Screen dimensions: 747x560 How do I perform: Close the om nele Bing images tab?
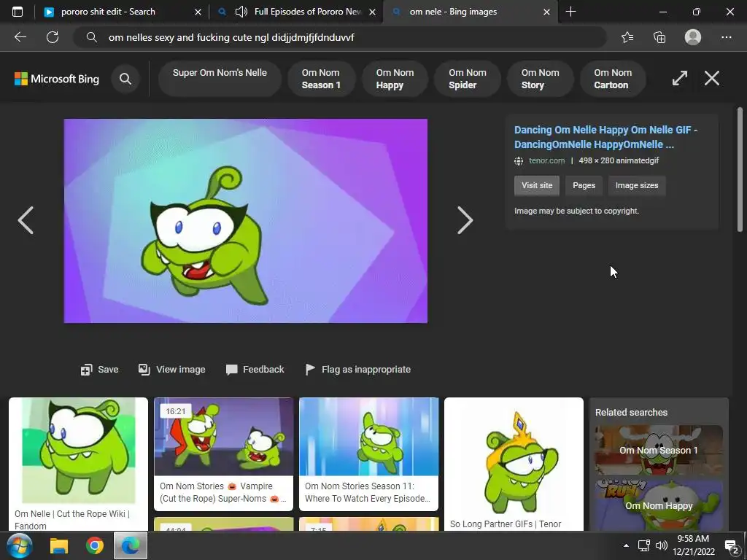pos(547,12)
